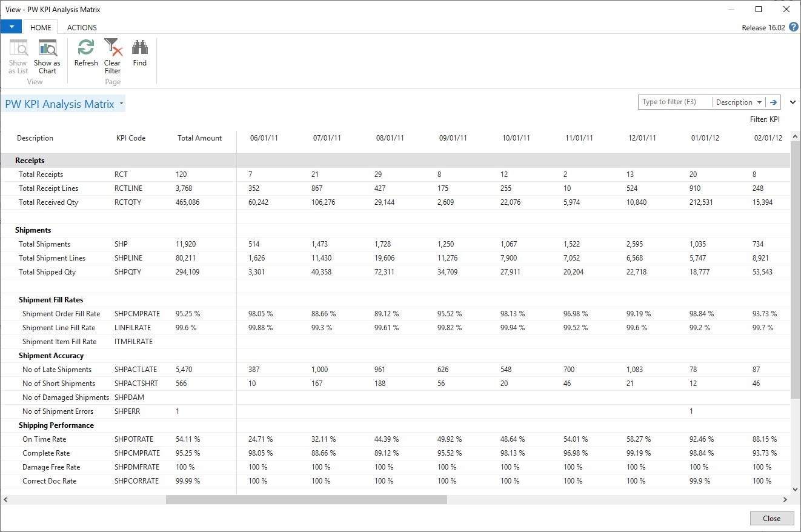
Task: Open the blue application menu button
Action: 11,27
